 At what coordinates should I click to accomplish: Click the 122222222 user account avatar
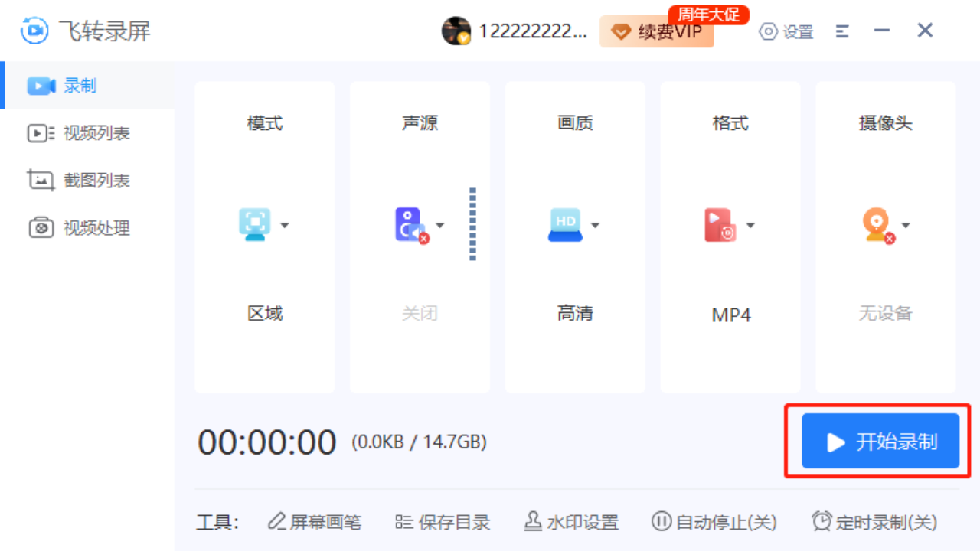(x=456, y=31)
